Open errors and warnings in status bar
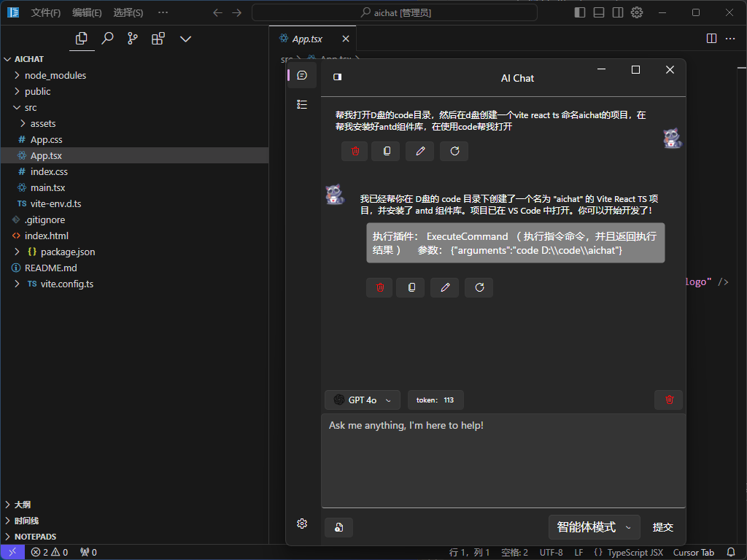The width and height of the screenshot is (747, 560). (x=50, y=553)
